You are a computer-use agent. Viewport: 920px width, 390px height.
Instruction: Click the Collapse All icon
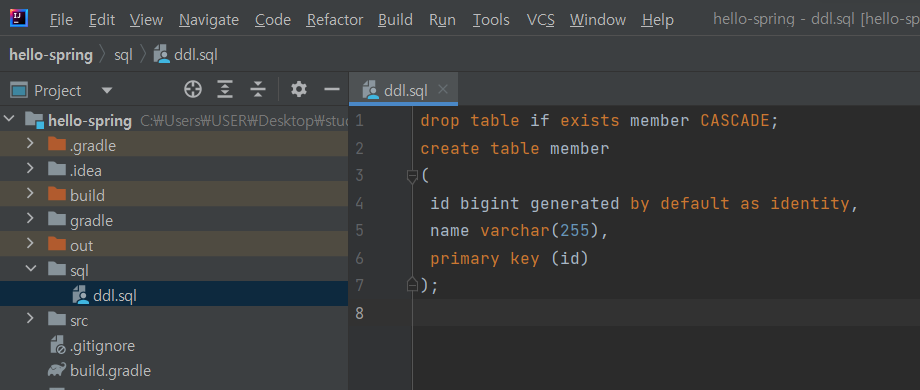coord(258,90)
